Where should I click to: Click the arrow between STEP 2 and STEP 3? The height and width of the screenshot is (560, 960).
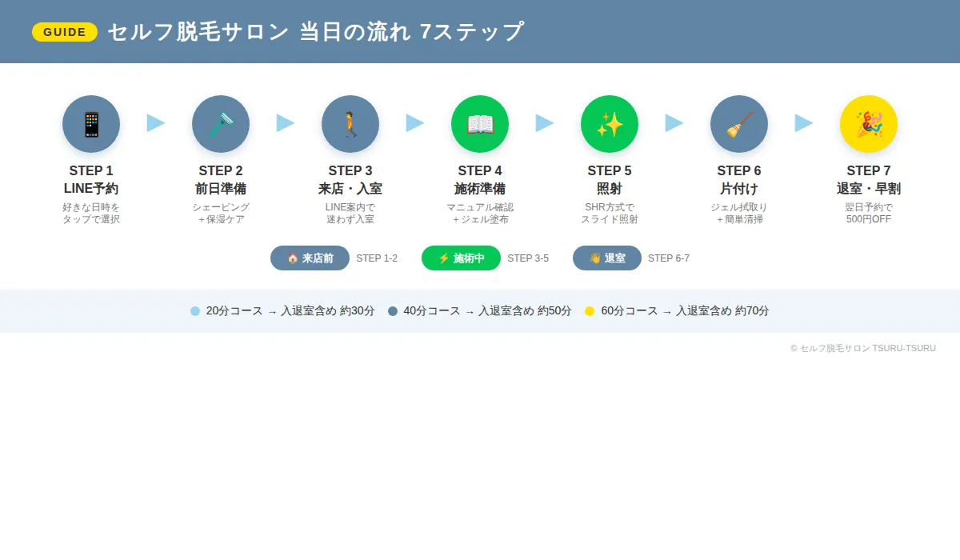[x=286, y=122]
